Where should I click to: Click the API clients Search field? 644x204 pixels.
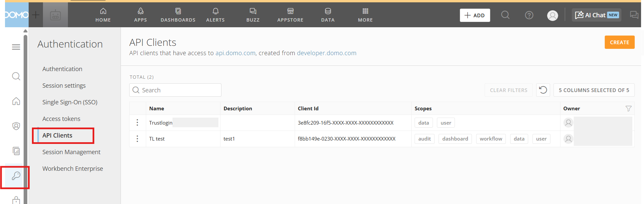175,90
